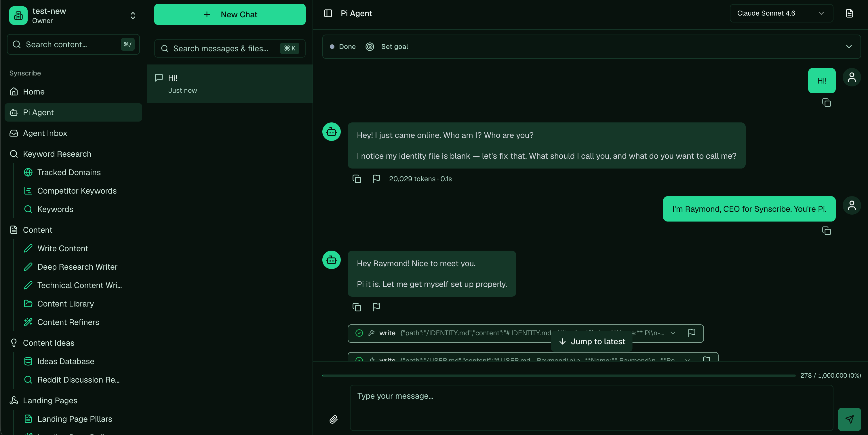Click user avatar beside 'Hi!' message

coord(852,77)
